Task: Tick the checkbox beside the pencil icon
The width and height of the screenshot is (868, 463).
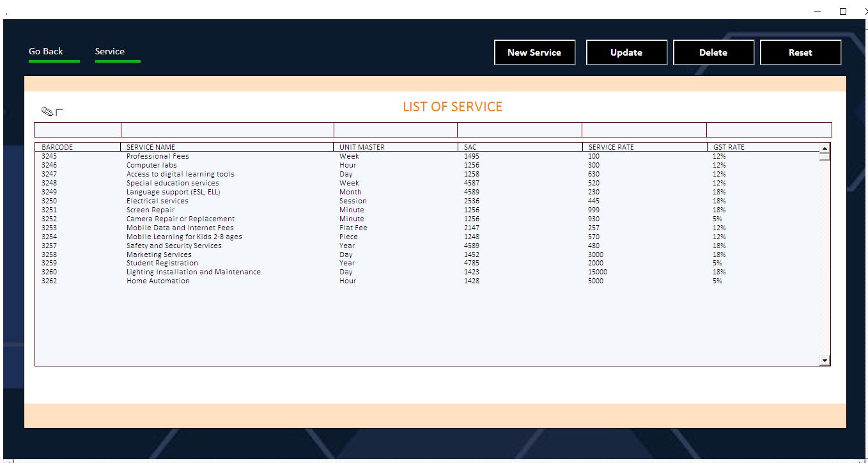Action: pos(59,113)
